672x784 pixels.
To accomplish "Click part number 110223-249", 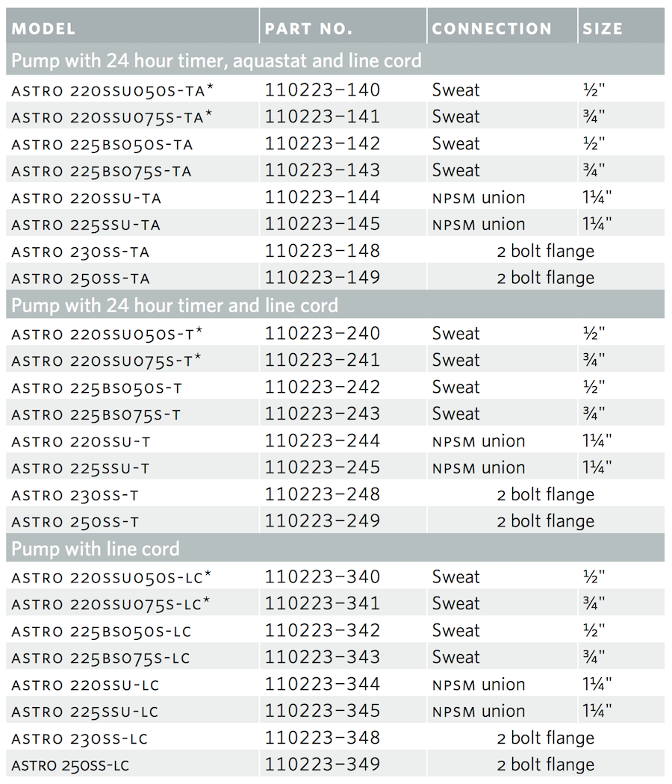I will pyautogui.click(x=323, y=521).
